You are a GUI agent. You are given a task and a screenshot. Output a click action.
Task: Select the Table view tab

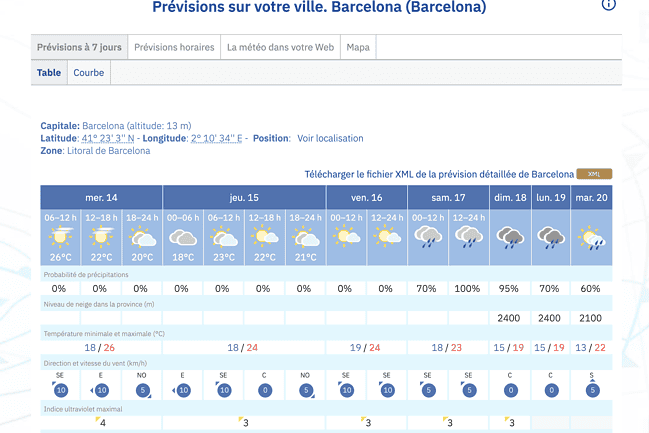[x=49, y=72]
